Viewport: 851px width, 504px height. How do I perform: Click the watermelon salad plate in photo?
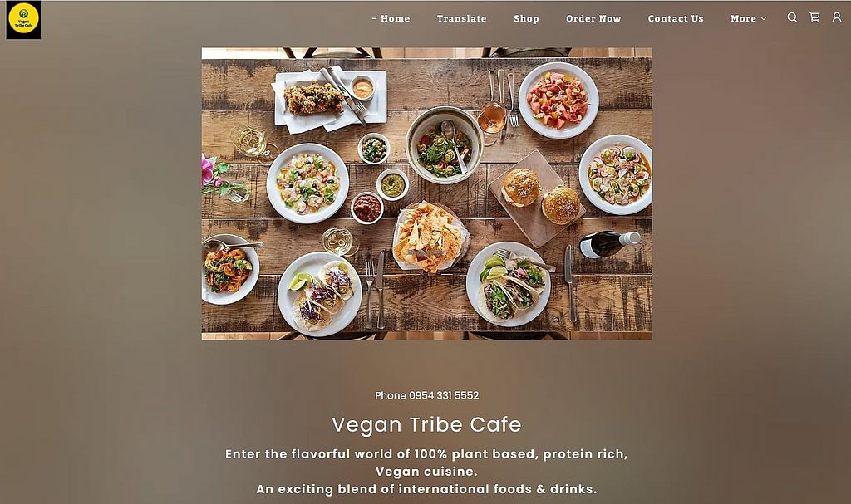click(558, 100)
